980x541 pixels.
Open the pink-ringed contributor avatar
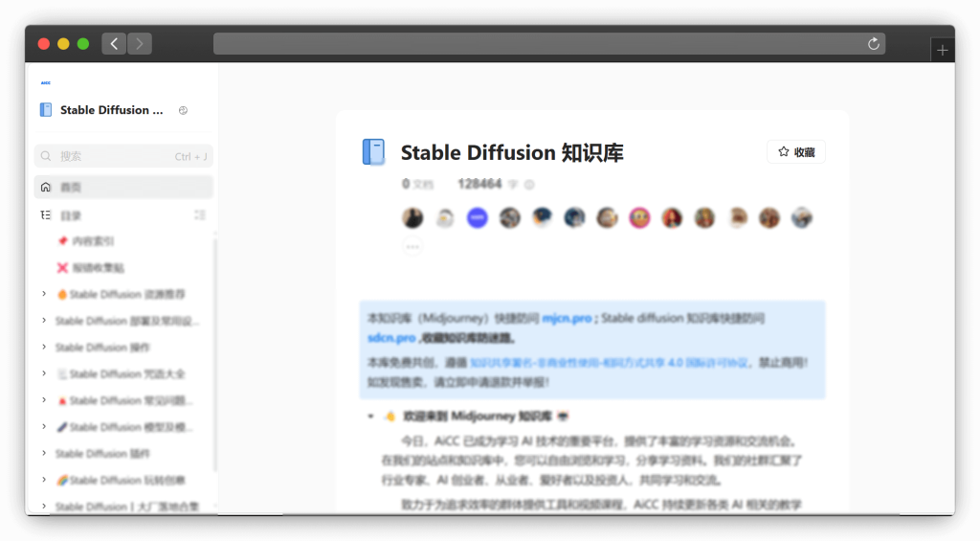(639, 217)
